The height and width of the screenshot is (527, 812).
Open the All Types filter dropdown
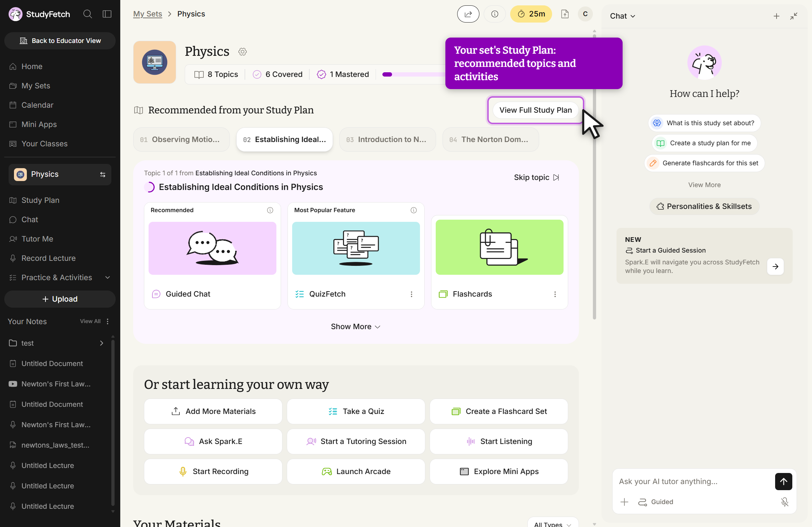pos(553,523)
